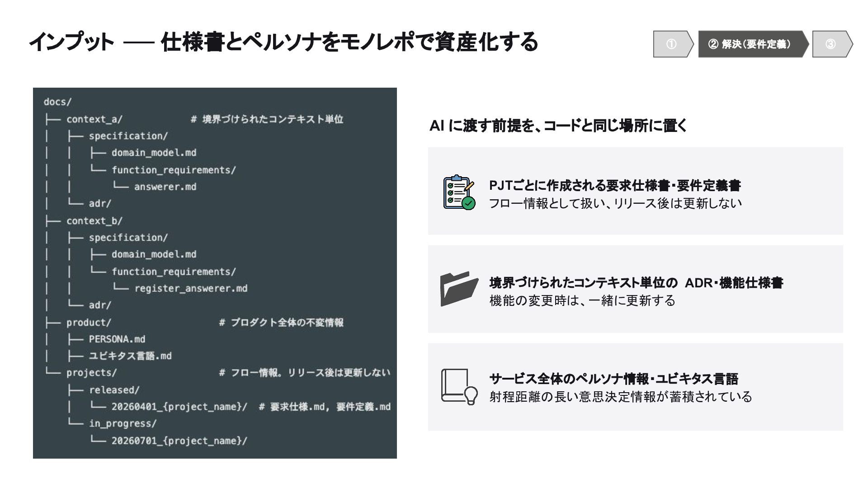
Task: Click the サービス全体のペルソナ情報 card heading
Action: pos(614,379)
